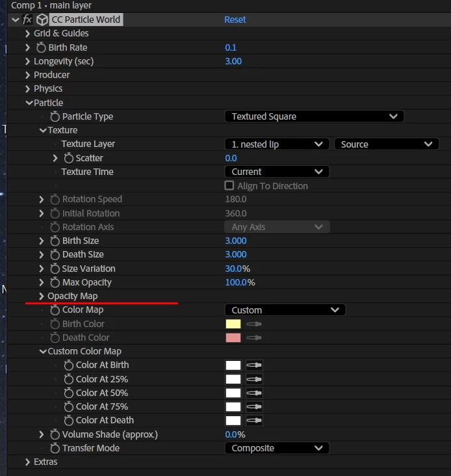Viewport: 451px width, 476px height.
Task: Toggle Birth Size stopwatch
Action: click(x=55, y=241)
